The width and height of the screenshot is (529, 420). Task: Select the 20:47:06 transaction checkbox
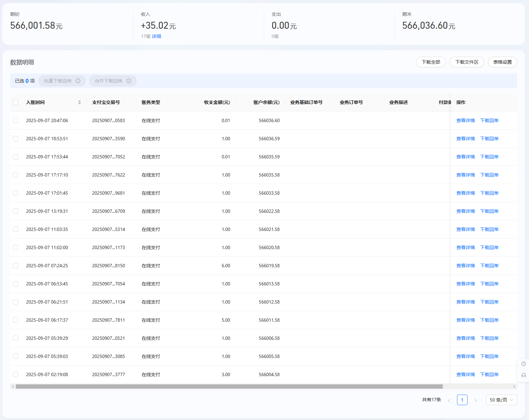pyautogui.click(x=16, y=120)
